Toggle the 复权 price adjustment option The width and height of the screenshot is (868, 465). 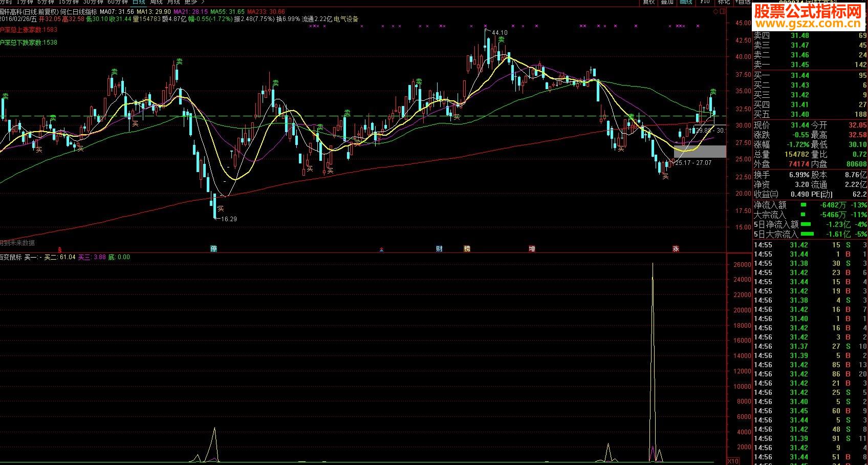pos(649,2)
